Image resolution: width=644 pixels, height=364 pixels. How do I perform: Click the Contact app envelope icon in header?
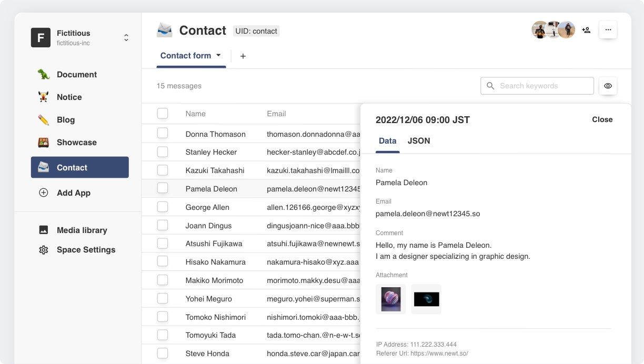(165, 30)
